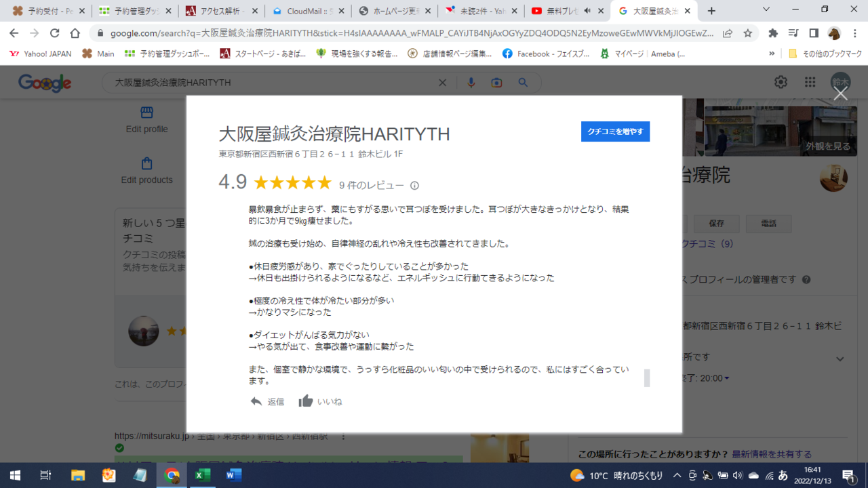The image size is (868, 488).
Task: Open the Main bookmark
Action: pyautogui.click(x=98, y=54)
